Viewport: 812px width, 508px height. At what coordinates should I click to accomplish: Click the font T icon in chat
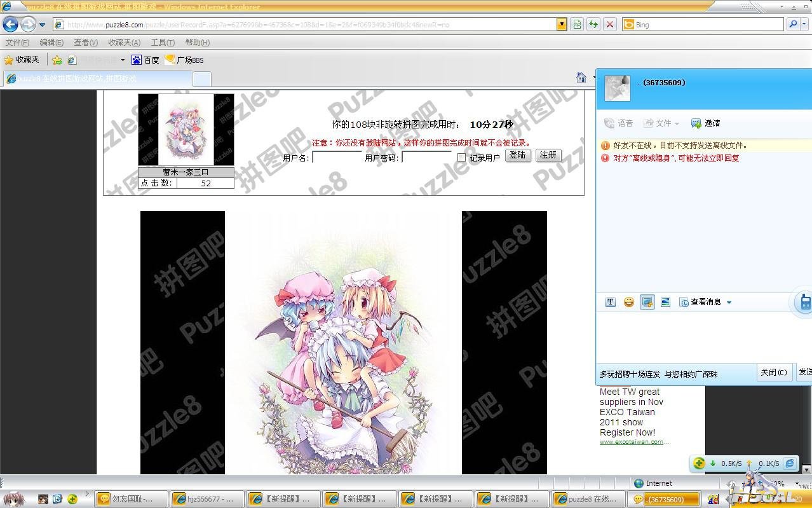[x=611, y=302]
